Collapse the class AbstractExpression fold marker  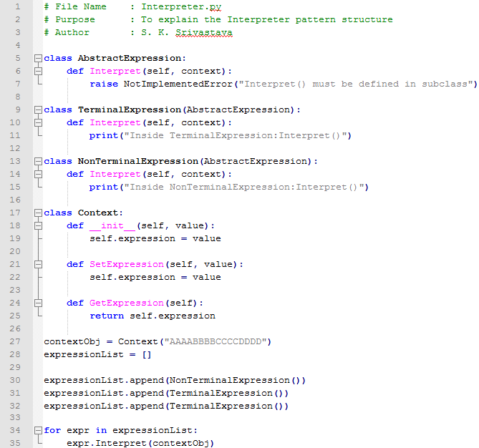(x=38, y=58)
